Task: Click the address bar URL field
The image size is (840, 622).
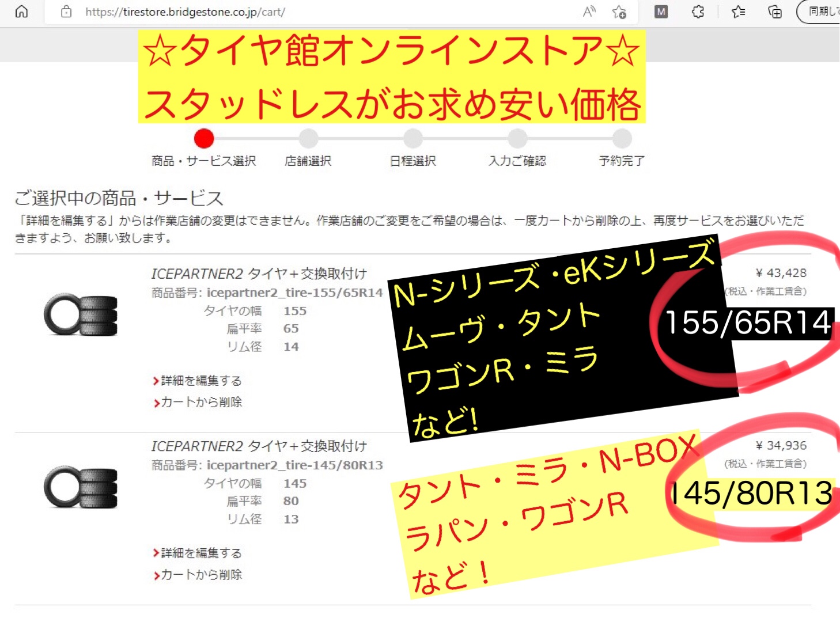Action: coord(184,12)
